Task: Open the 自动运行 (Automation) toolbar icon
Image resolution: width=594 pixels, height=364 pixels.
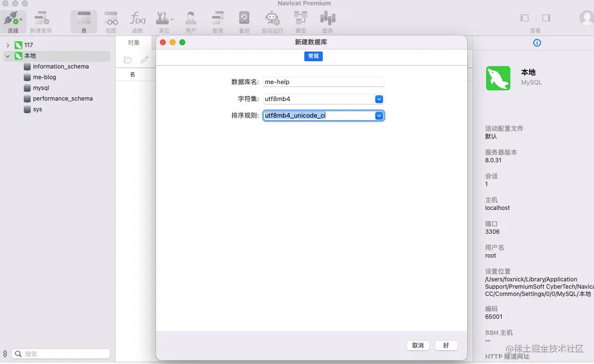Action: click(x=272, y=18)
